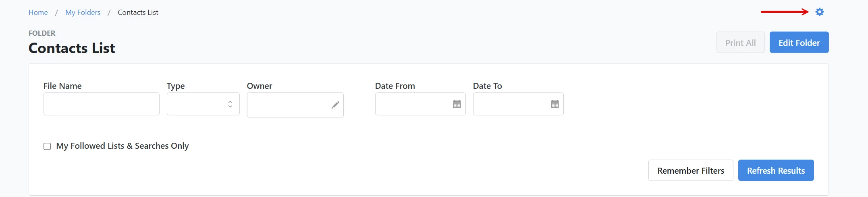
Task: Click the Refresh Results button
Action: point(776,170)
